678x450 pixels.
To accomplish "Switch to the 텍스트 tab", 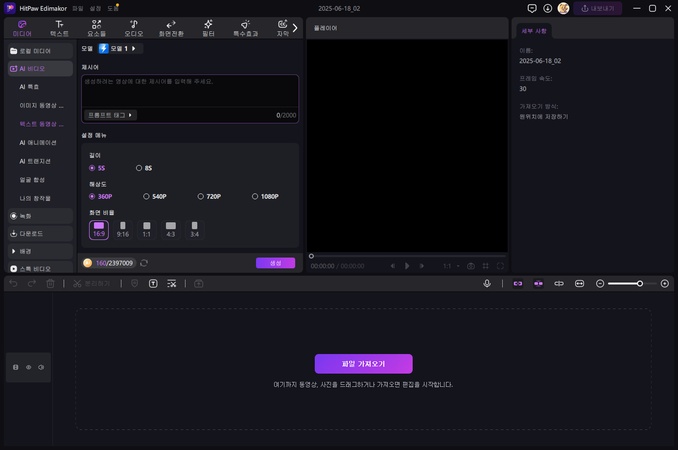I will 59,27.
